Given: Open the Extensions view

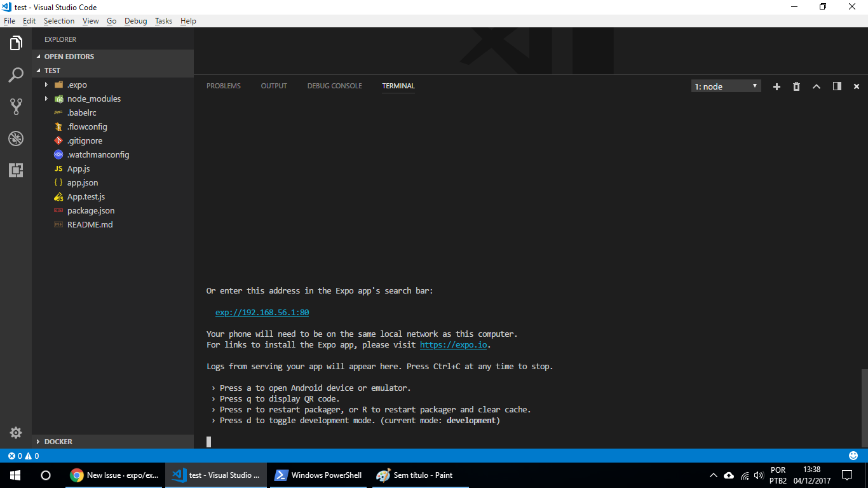Looking at the screenshot, I should tap(15, 170).
